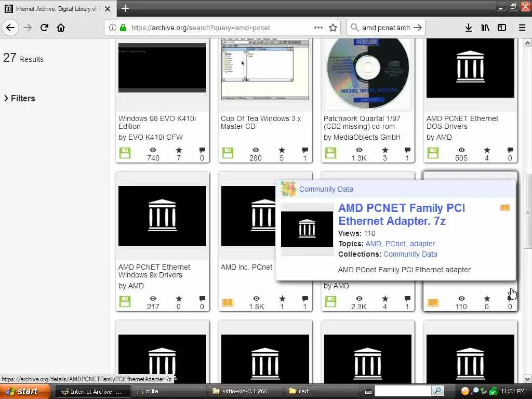Screen dimensions: 532x399
Task: Open Community Data collection link
Action: coord(410,254)
